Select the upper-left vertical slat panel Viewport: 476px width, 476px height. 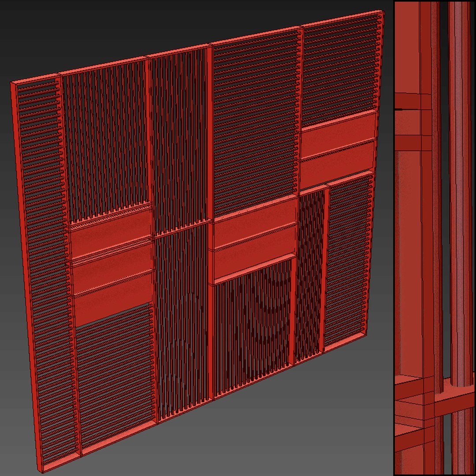[106, 140]
